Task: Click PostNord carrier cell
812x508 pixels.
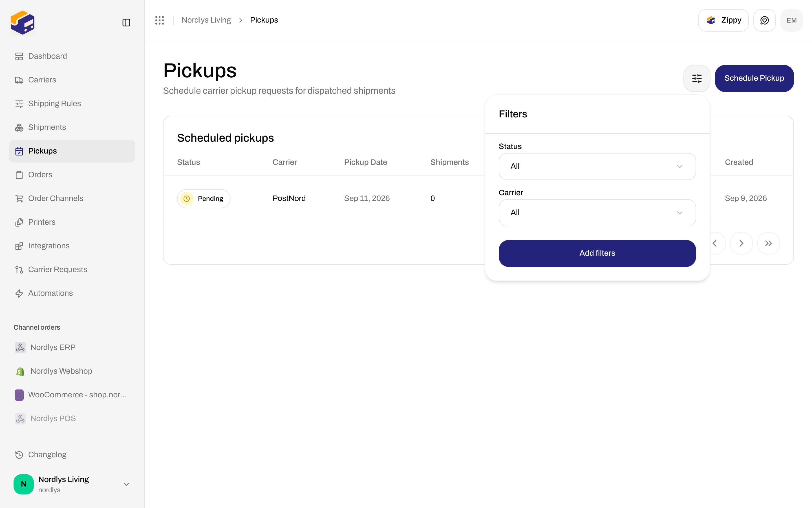Action: [289, 199]
